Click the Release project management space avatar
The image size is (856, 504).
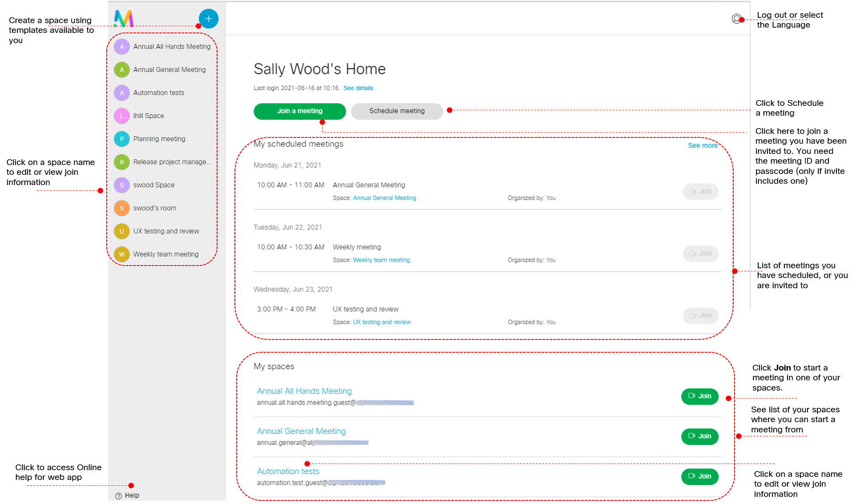click(x=121, y=162)
